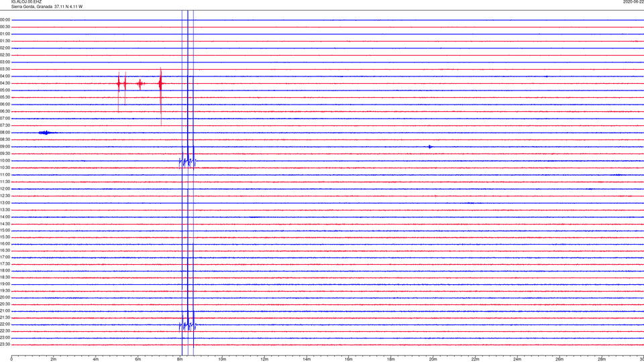Select the 18:00 trace time label
The height and width of the screenshot is (362, 644).
coord(5,271)
